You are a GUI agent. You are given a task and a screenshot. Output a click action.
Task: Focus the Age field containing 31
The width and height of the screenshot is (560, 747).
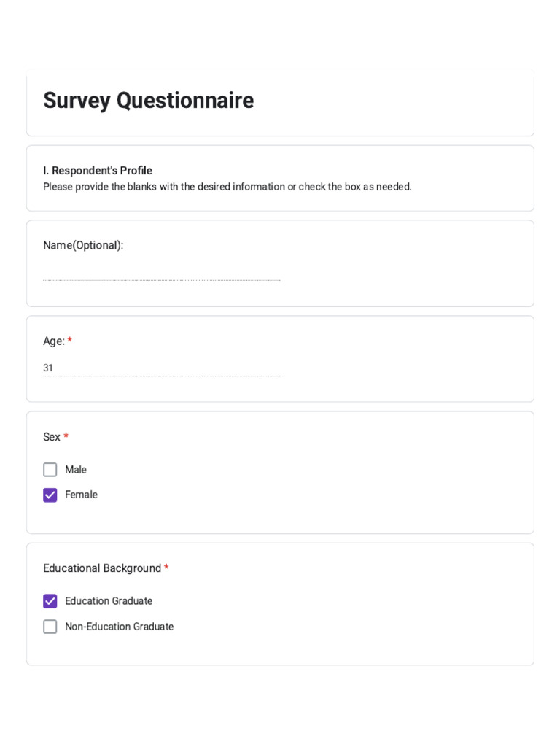pyautogui.click(x=161, y=368)
